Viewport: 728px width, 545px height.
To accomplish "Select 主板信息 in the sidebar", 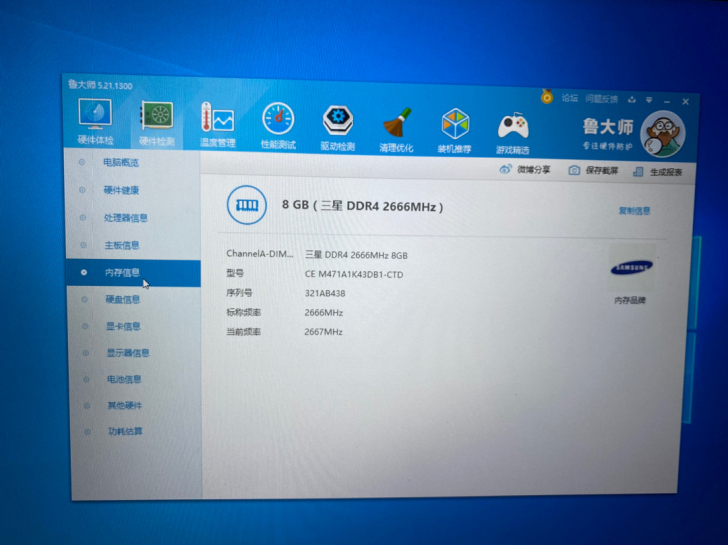I will click(122, 245).
